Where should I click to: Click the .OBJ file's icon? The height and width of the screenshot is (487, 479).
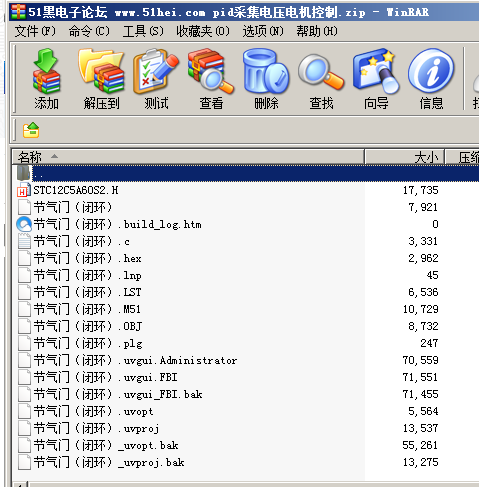[24, 326]
